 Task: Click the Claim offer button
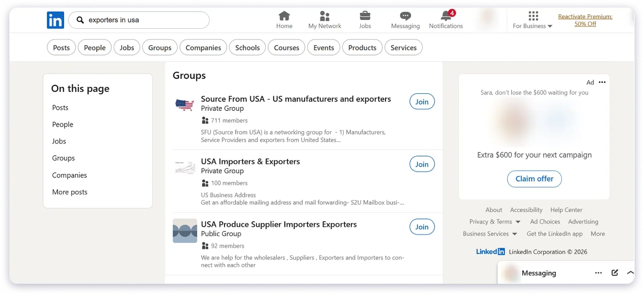(x=534, y=179)
